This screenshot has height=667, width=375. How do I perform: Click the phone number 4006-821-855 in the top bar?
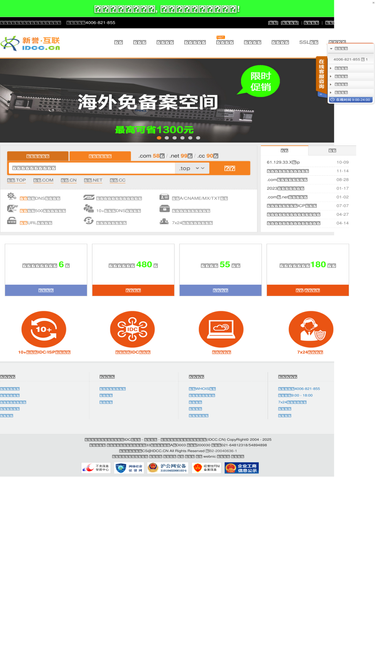tap(100, 23)
